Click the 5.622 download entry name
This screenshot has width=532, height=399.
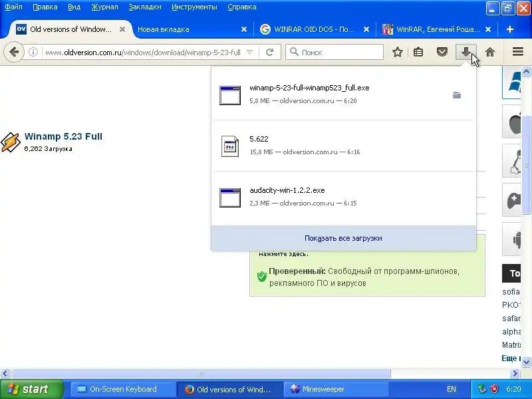click(259, 139)
